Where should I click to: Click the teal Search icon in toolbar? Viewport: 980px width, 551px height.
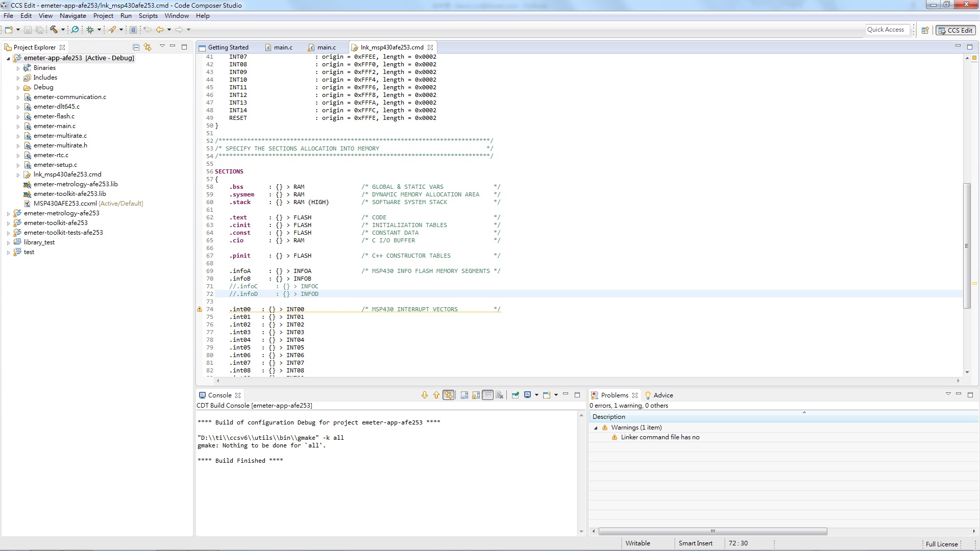click(x=75, y=30)
